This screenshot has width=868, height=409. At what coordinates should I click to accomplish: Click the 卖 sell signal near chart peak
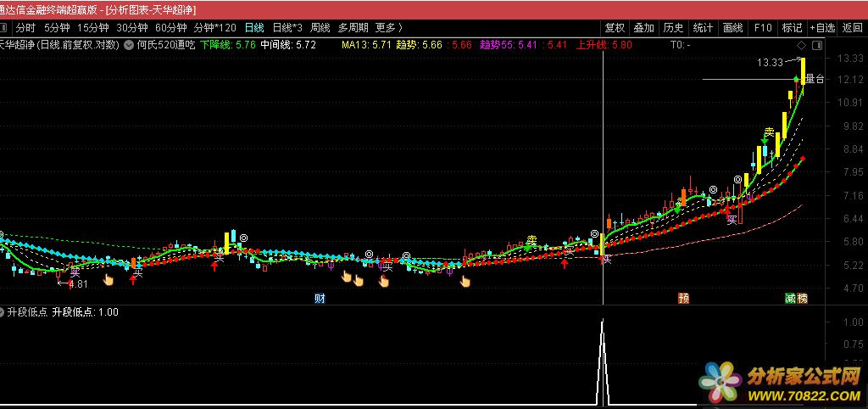pos(769,132)
